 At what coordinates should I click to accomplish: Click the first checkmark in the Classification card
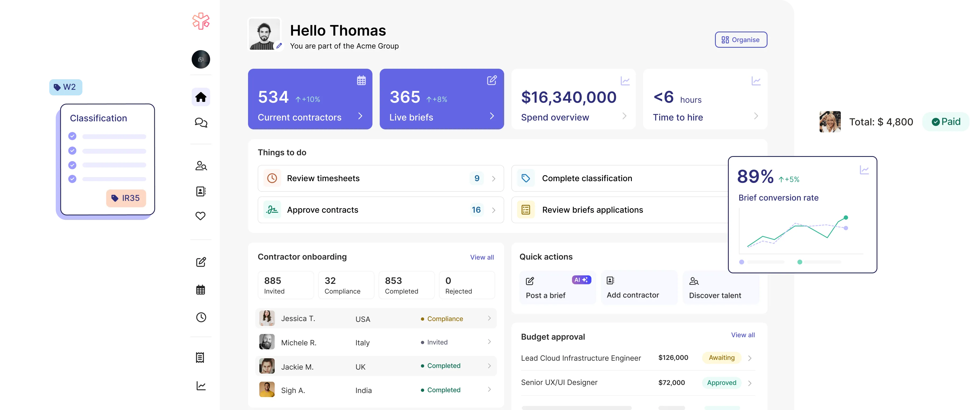(72, 136)
